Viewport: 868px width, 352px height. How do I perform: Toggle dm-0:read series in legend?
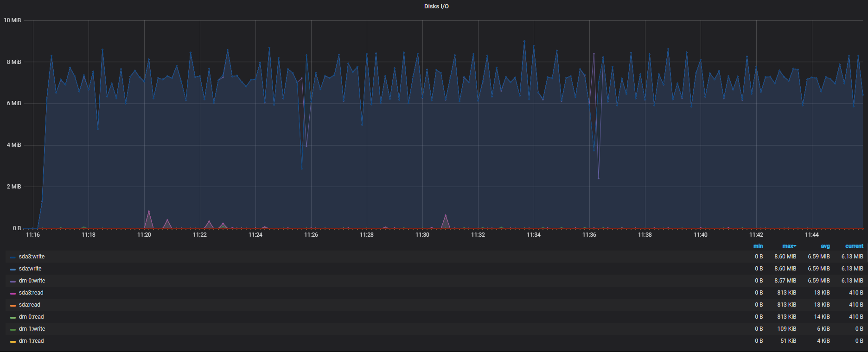pos(32,317)
